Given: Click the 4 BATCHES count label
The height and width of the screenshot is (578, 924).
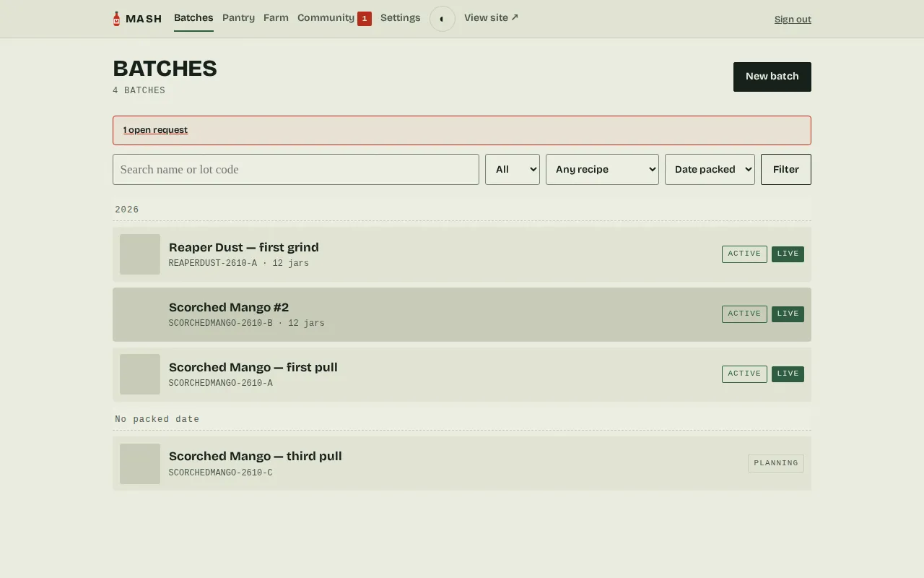Looking at the screenshot, I should [139, 91].
